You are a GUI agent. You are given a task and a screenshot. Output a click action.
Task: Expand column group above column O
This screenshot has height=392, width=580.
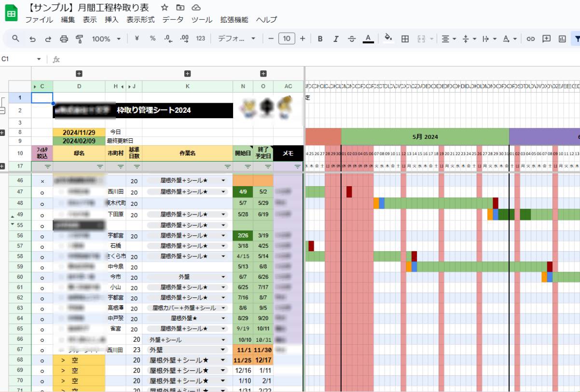[x=263, y=74]
